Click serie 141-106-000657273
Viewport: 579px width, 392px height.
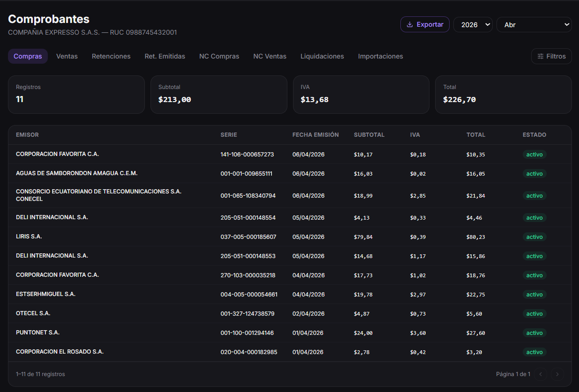(x=247, y=154)
